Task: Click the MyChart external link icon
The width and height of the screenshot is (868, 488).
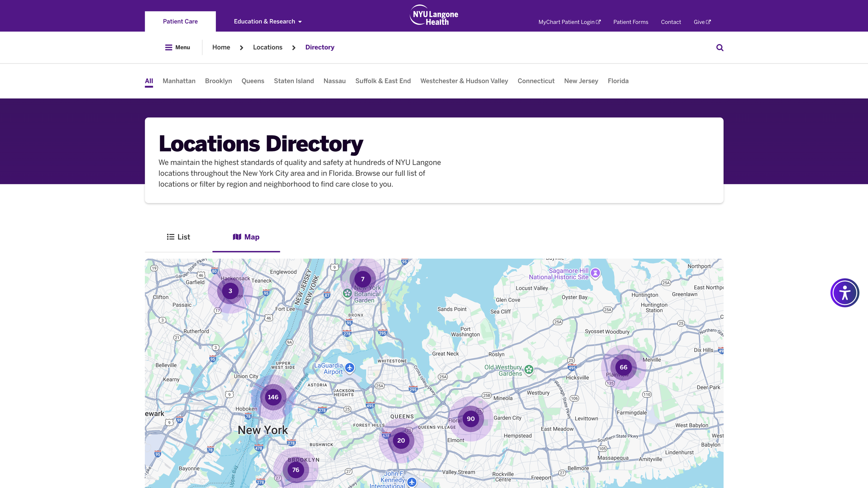Action: [598, 22]
